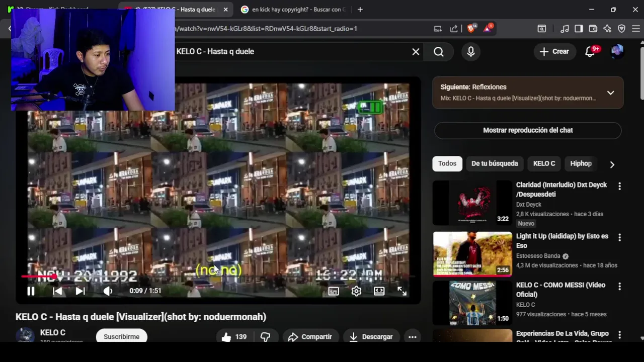The height and width of the screenshot is (362, 644).
Task: Select the De tu búsqueda chip
Action: (x=495, y=163)
